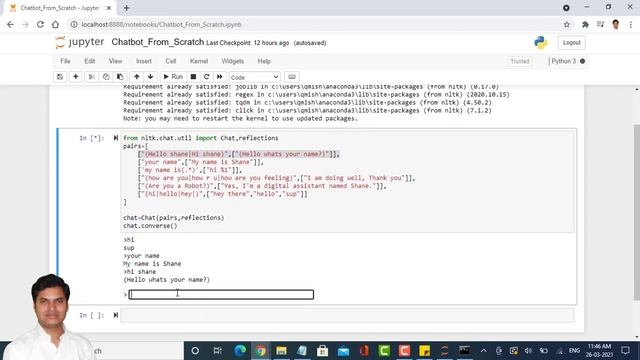Screen dimensions: 640x360
Task: Move selected cell up arrow
Action: click(x=137, y=77)
